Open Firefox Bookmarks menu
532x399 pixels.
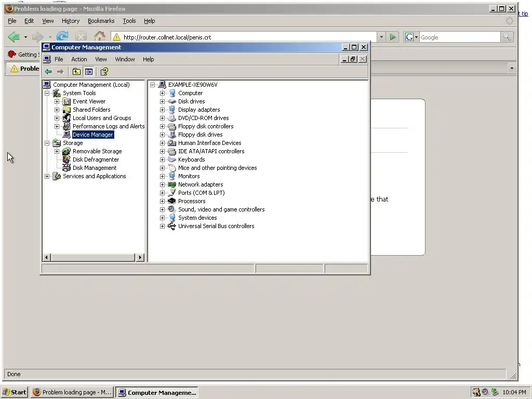coord(101,21)
